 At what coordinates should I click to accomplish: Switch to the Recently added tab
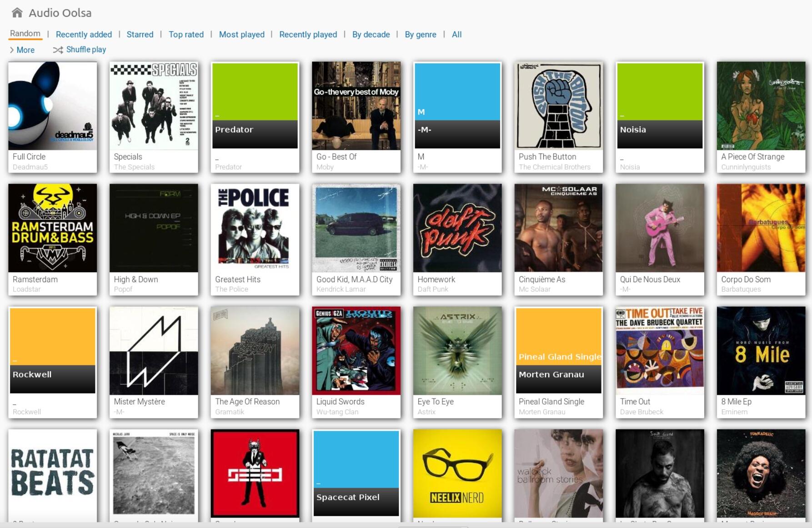84,35
